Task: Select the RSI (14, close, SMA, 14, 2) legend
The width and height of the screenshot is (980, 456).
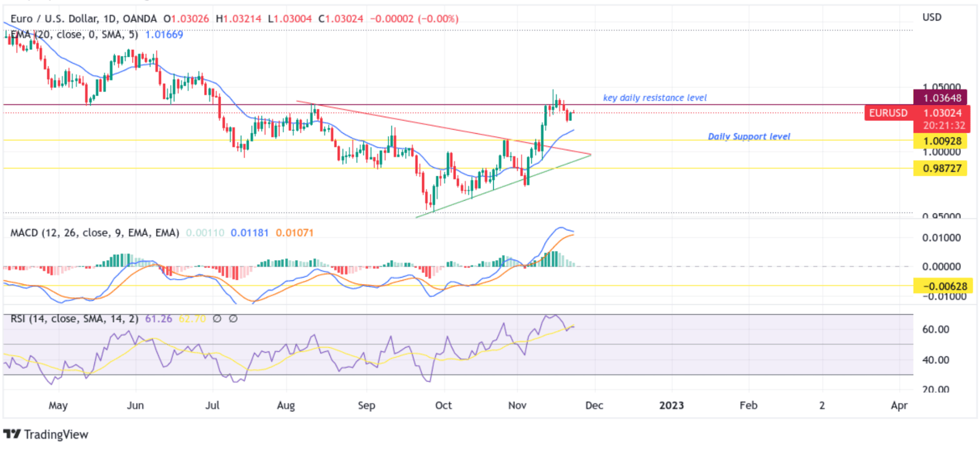Action: pos(75,319)
